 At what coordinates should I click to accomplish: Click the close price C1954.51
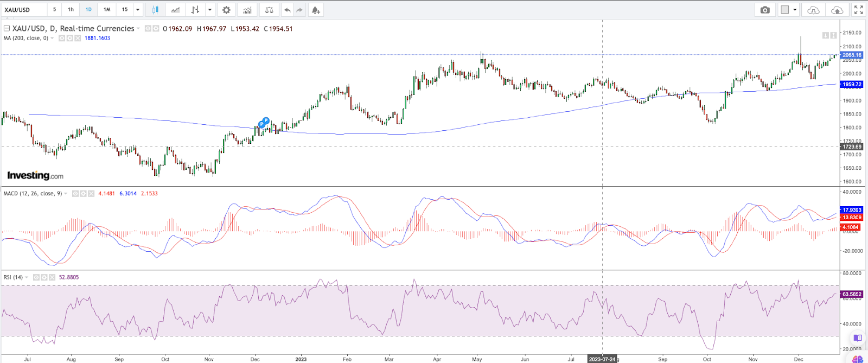pyautogui.click(x=278, y=29)
